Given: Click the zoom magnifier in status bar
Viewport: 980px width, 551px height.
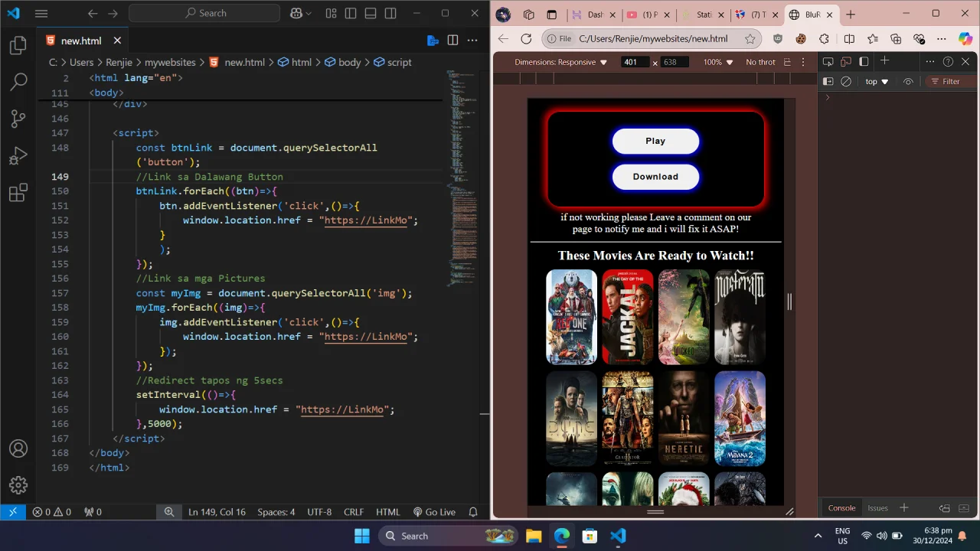Looking at the screenshot, I should (169, 512).
